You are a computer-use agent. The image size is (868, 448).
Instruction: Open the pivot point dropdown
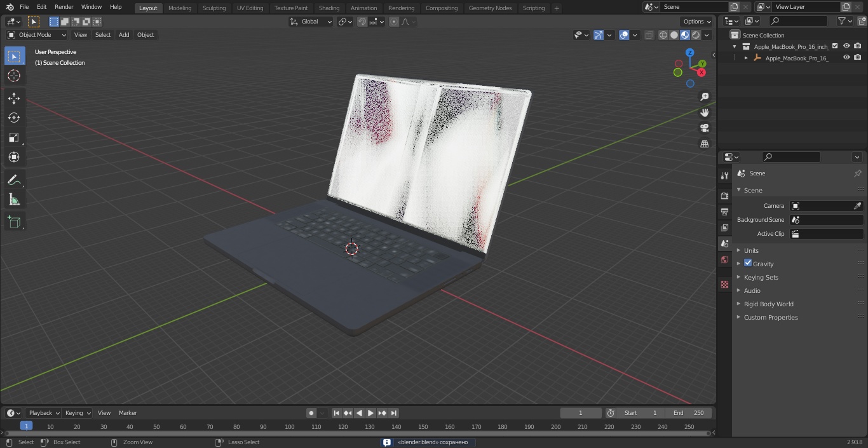(345, 22)
